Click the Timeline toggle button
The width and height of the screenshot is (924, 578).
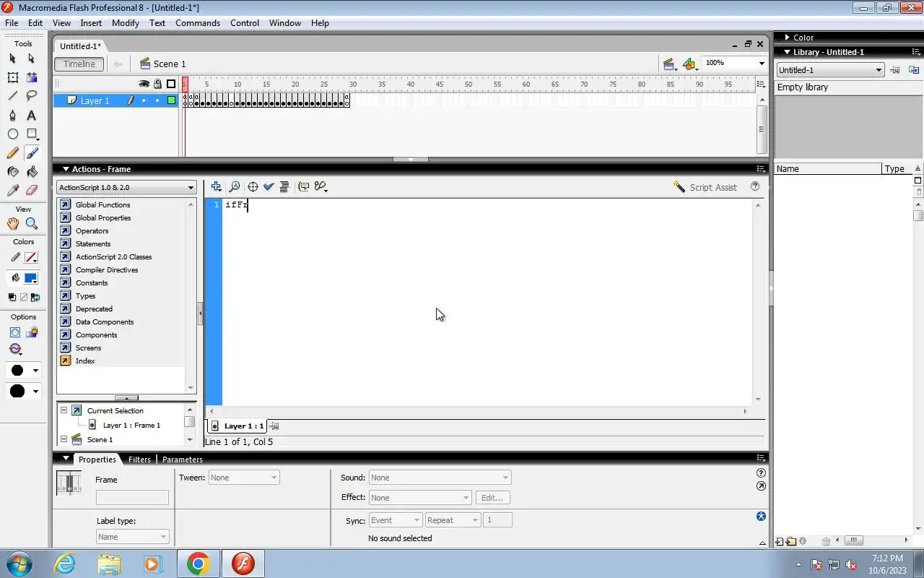[79, 64]
